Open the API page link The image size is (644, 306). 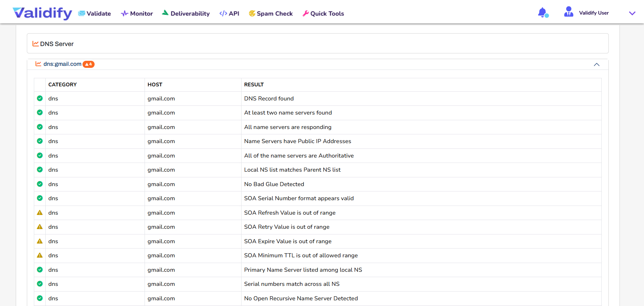(229, 13)
